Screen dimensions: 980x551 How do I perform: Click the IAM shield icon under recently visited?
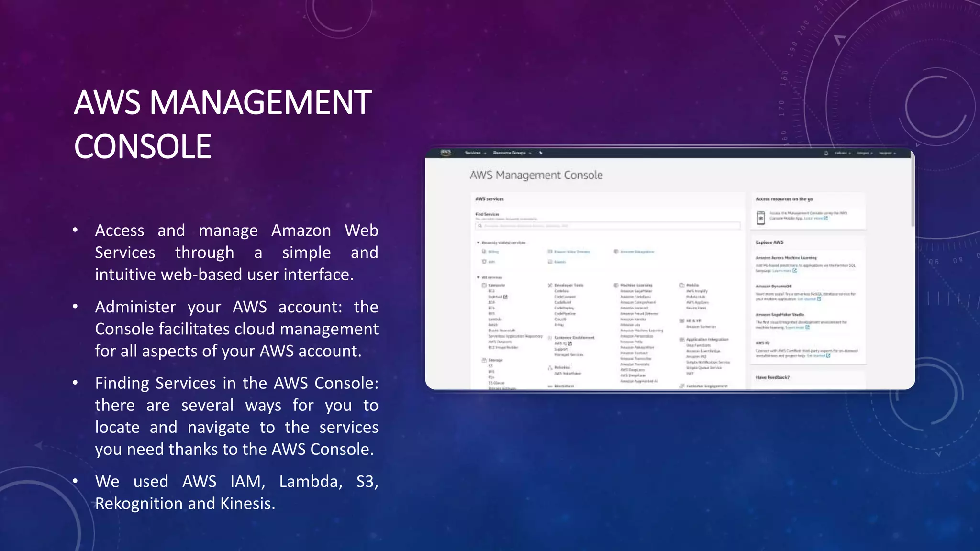[x=484, y=262]
